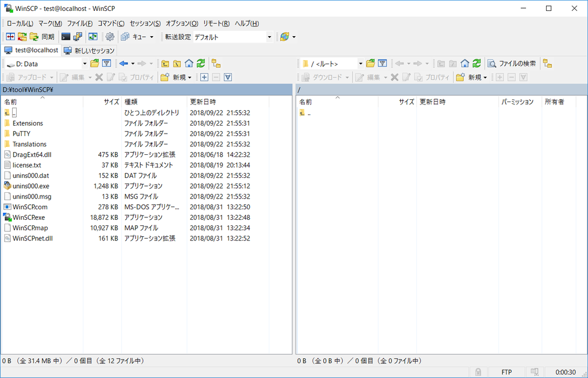The width and height of the screenshot is (588, 378).
Task: Click the キュー queue button
Action: 134,37
